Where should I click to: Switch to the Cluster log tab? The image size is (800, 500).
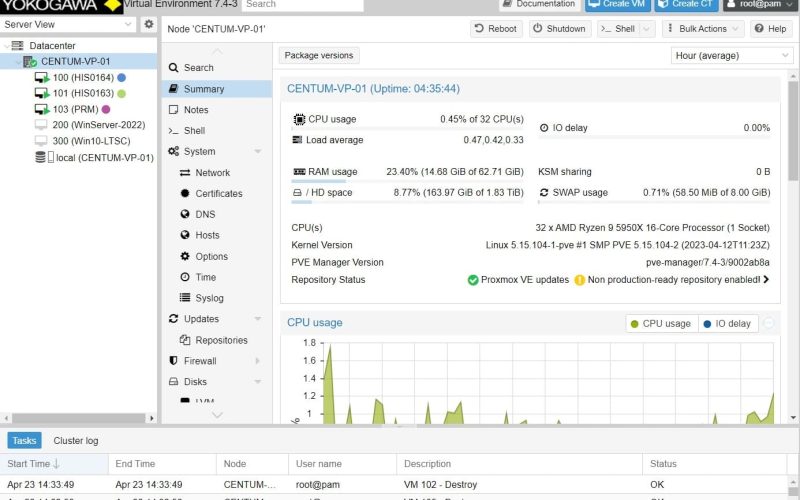click(x=76, y=440)
